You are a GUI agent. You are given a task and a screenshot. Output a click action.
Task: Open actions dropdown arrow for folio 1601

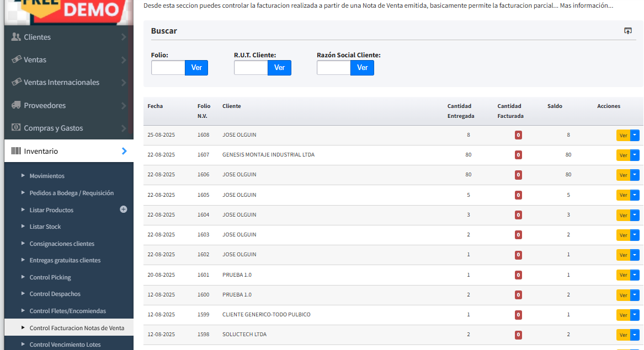[x=635, y=275]
